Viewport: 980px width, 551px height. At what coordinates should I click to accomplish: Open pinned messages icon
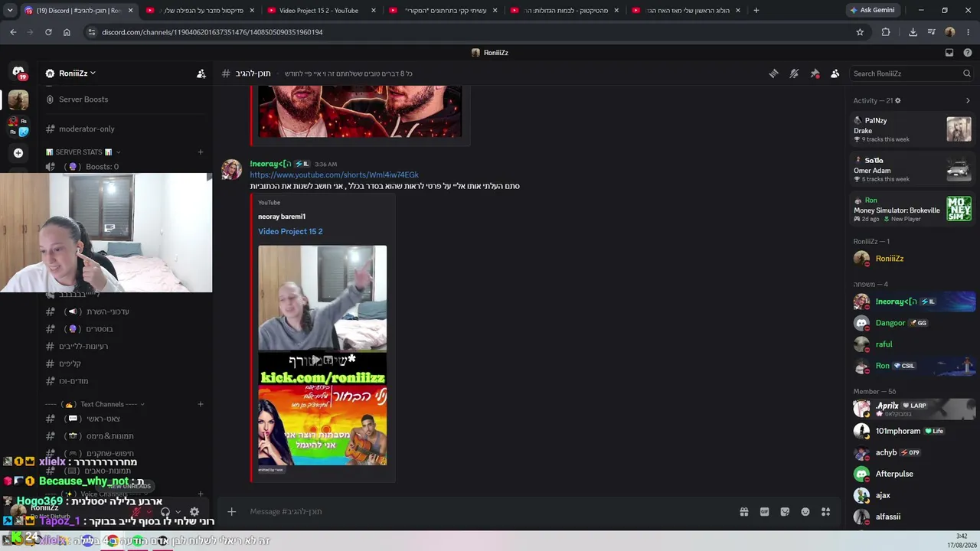tap(815, 73)
